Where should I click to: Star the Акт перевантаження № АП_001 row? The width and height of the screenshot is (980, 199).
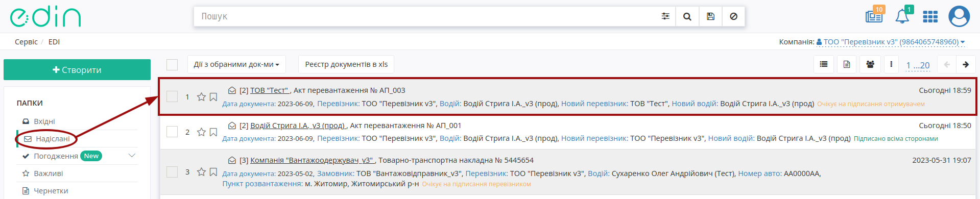201,132
